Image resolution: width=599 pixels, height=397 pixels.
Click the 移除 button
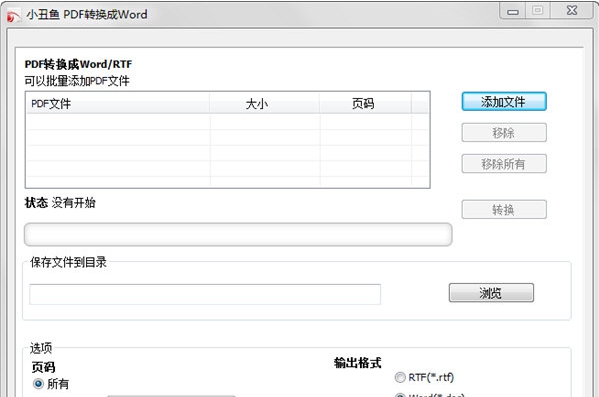tap(504, 133)
